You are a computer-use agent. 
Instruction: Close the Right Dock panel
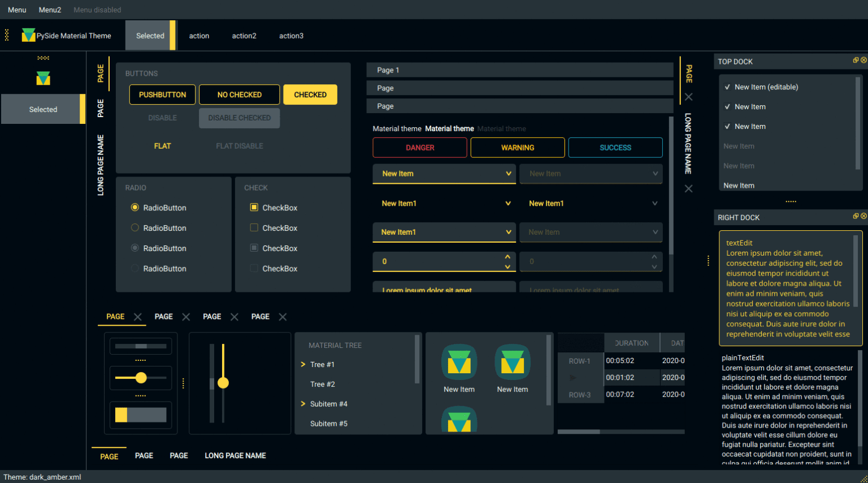pyautogui.click(x=863, y=216)
